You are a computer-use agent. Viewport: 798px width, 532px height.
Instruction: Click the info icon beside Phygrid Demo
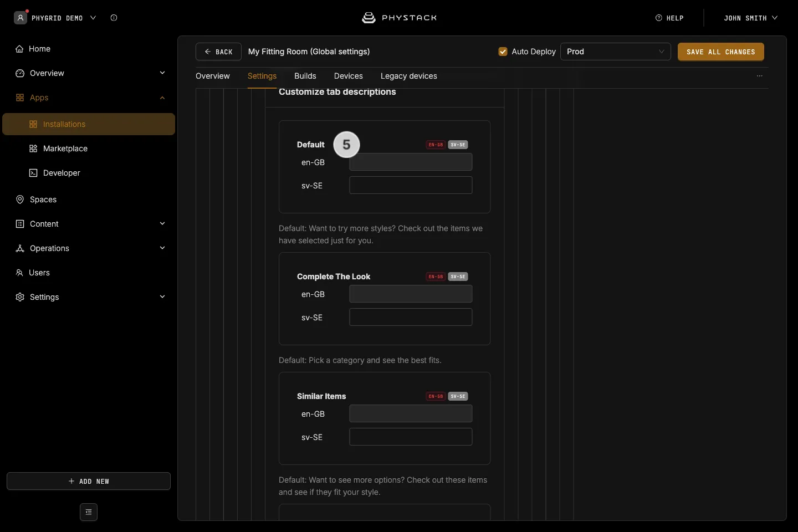[x=114, y=18]
